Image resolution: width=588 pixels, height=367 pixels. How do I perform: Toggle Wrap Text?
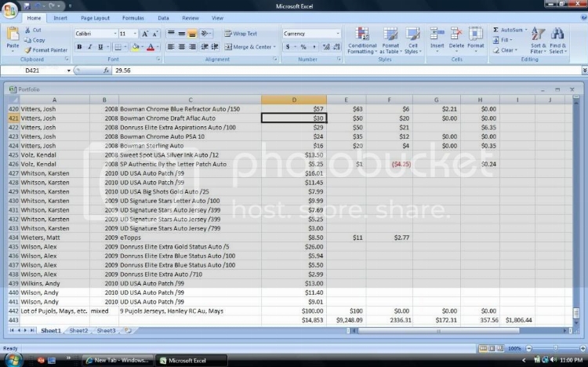pyautogui.click(x=241, y=34)
